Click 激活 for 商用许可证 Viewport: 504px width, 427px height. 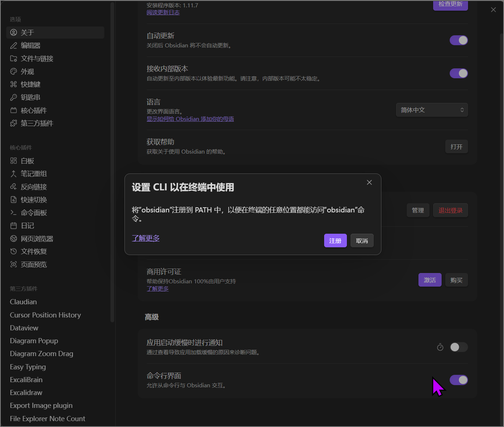430,280
